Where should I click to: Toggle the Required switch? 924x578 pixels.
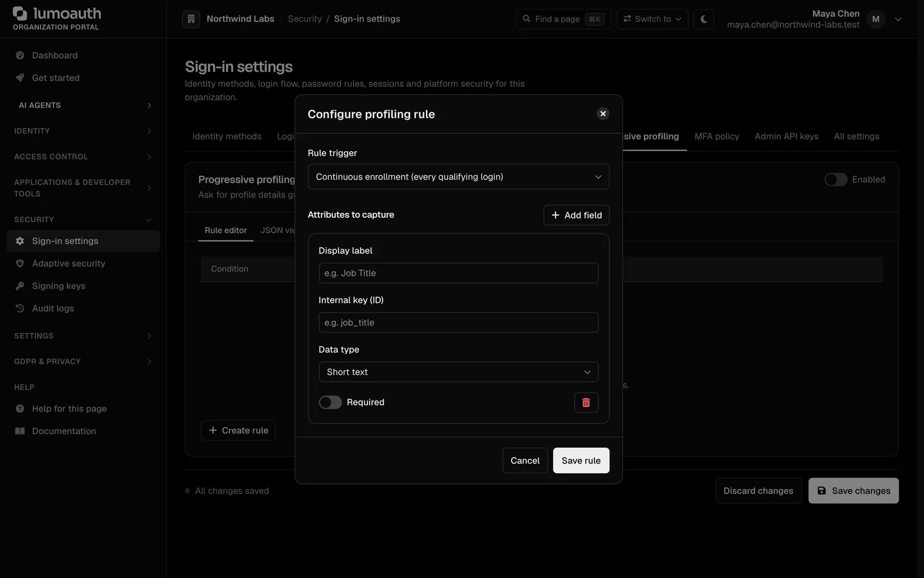point(330,402)
